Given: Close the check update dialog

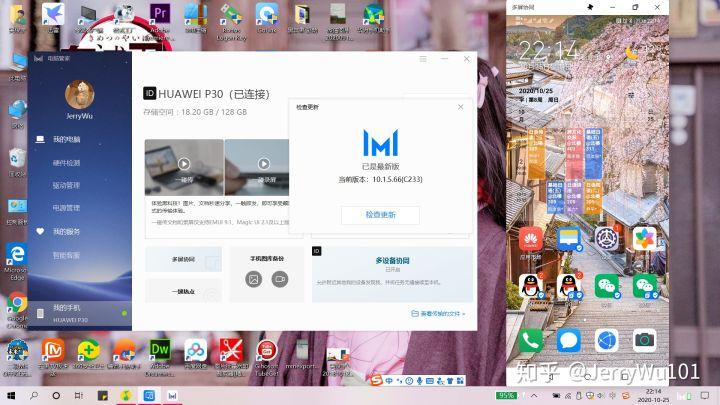Looking at the screenshot, I should click(x=461, y=107).
